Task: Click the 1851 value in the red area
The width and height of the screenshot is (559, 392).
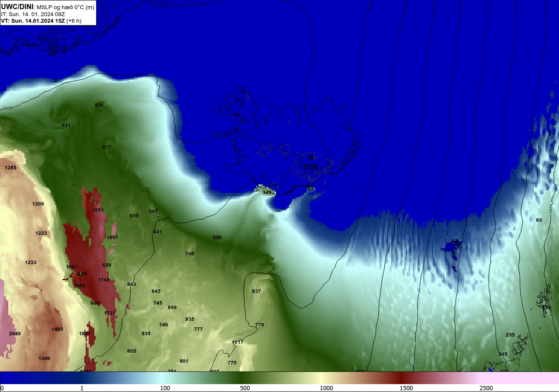Action: (98, 210)
